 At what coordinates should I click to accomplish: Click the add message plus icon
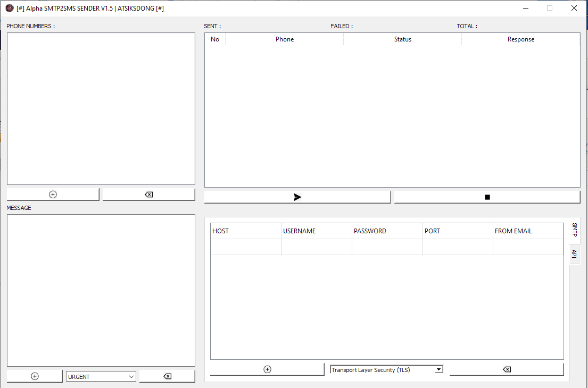(35, 376)
